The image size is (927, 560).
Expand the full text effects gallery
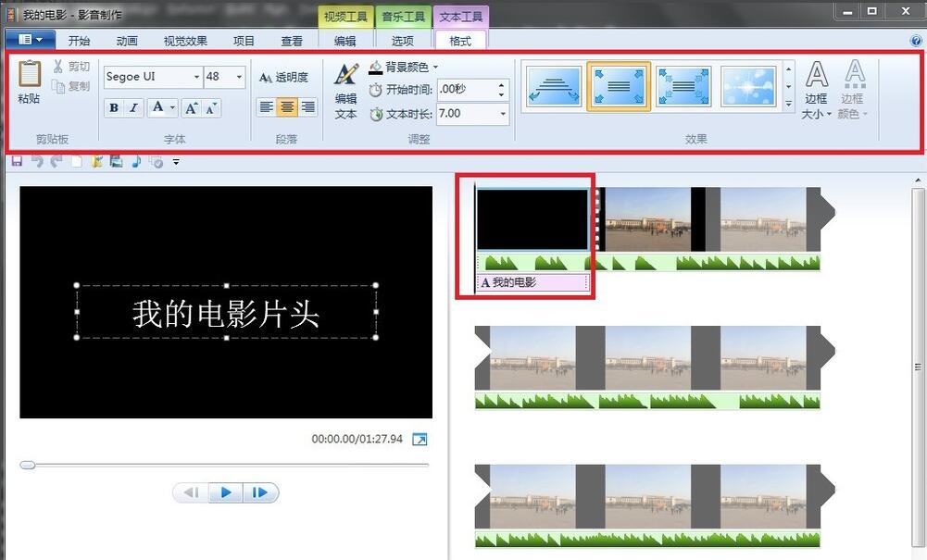tap(789, 104)
